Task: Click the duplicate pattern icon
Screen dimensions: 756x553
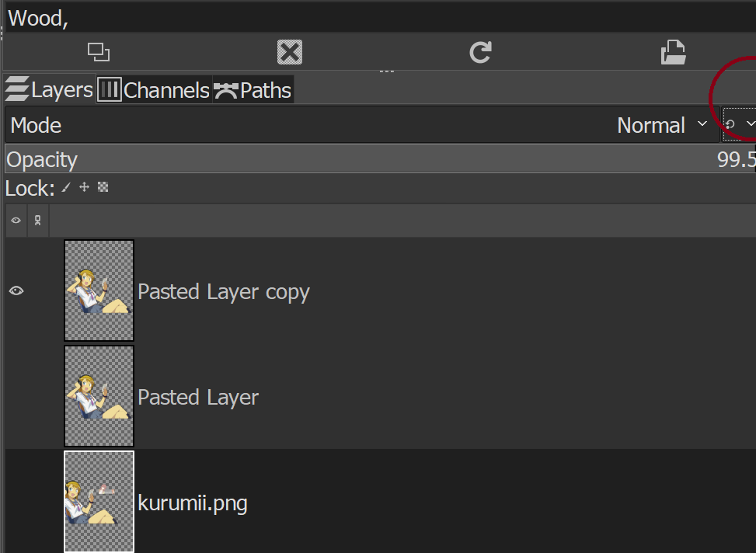Action: [99, 52]
